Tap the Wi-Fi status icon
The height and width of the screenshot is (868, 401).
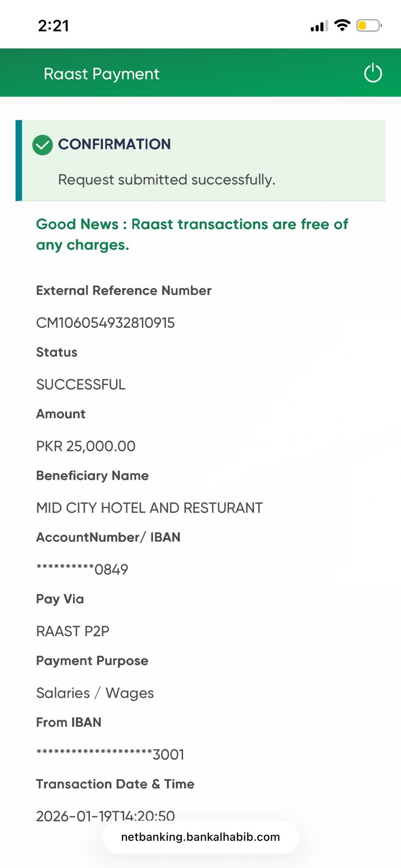[x=342, y=25]
